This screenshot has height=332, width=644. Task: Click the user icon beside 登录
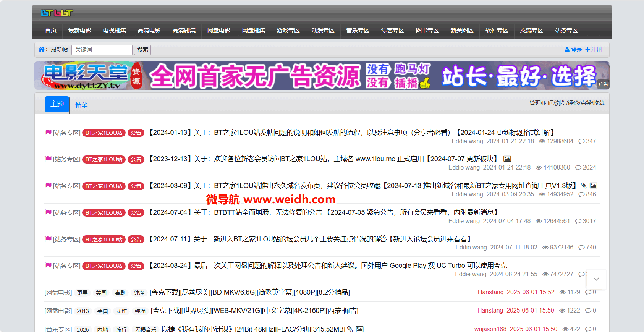(567, 50)
